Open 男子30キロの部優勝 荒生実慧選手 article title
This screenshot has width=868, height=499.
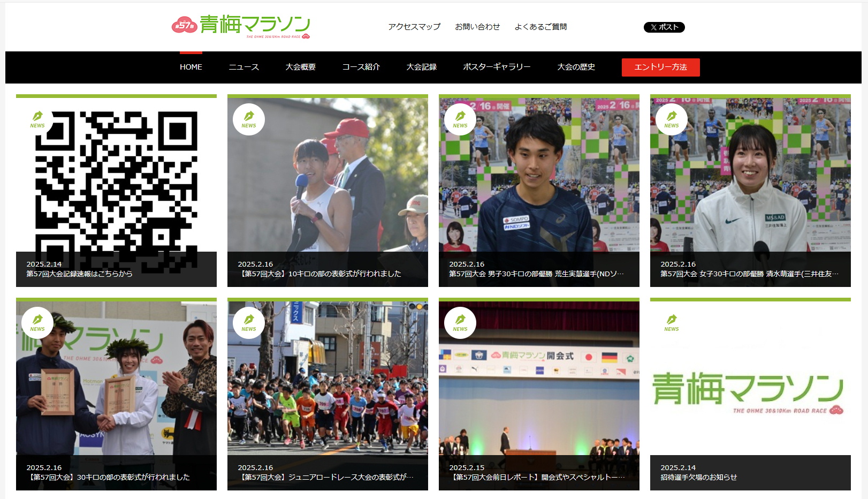pos(536,274)
